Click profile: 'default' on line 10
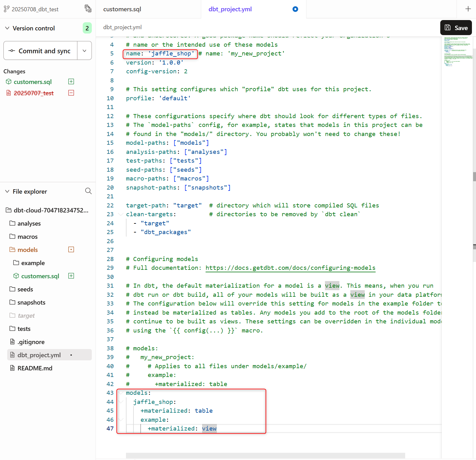The width and height of the screenshot is (476, 460). click(158, 98)
